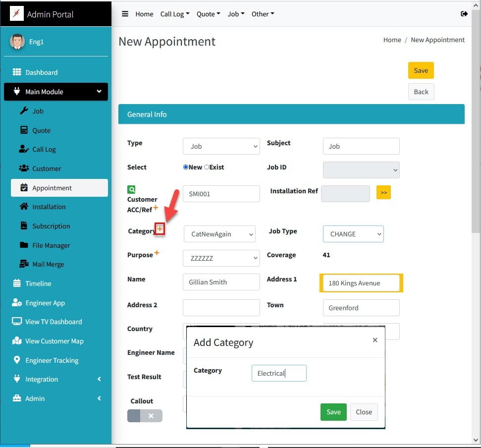Open the Quote menu in top navigation
The image size is (481, 448).
[208, 14]
